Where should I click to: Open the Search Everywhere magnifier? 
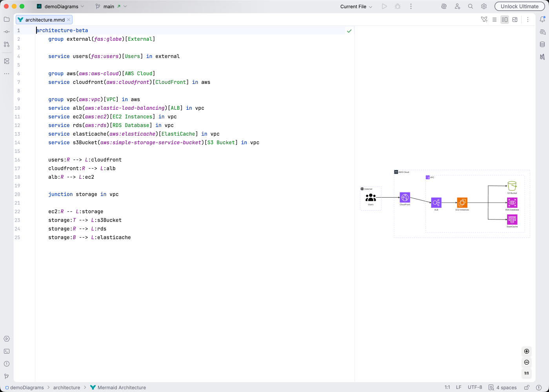[x=470, y=6]
